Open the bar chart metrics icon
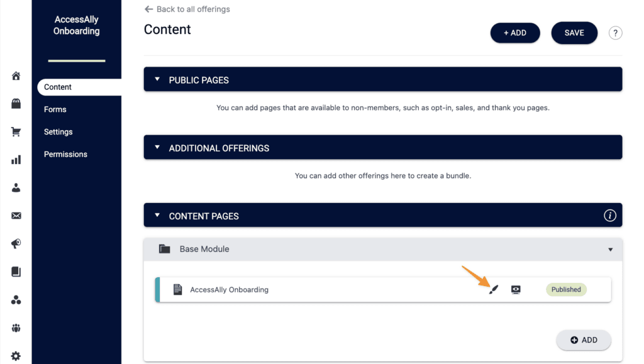This screenshot has width=644, height=364. pos(16,160)
